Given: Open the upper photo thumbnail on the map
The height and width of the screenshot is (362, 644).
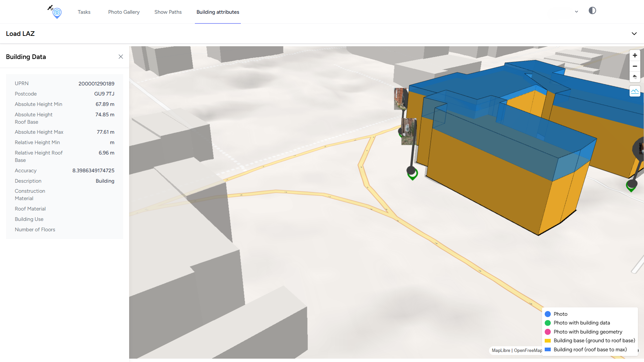Looking at the screenshot, I should 400,99.
